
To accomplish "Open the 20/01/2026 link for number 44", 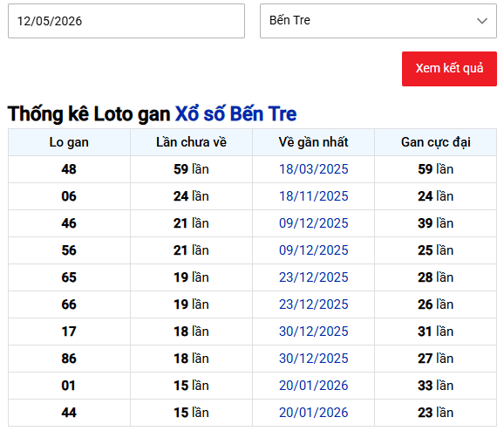I will pos(313,413).
